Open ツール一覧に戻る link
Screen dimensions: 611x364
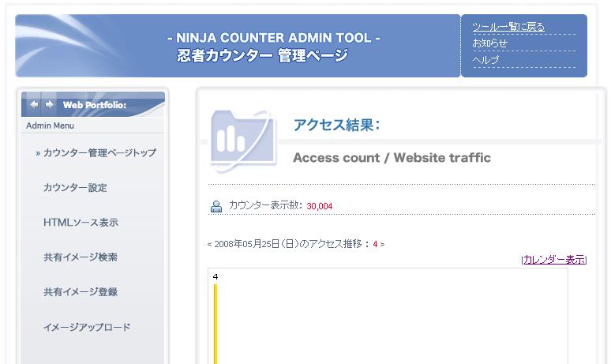point(508,27)
